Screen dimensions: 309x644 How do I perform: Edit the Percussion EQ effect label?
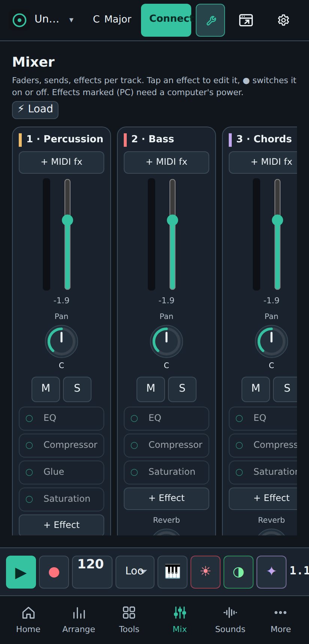[50, 418]
